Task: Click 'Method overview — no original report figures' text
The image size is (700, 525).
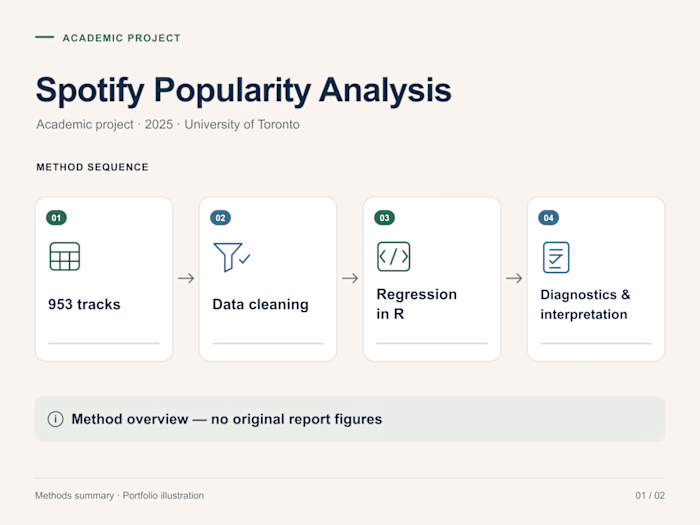Action: [x=227, y=419]
